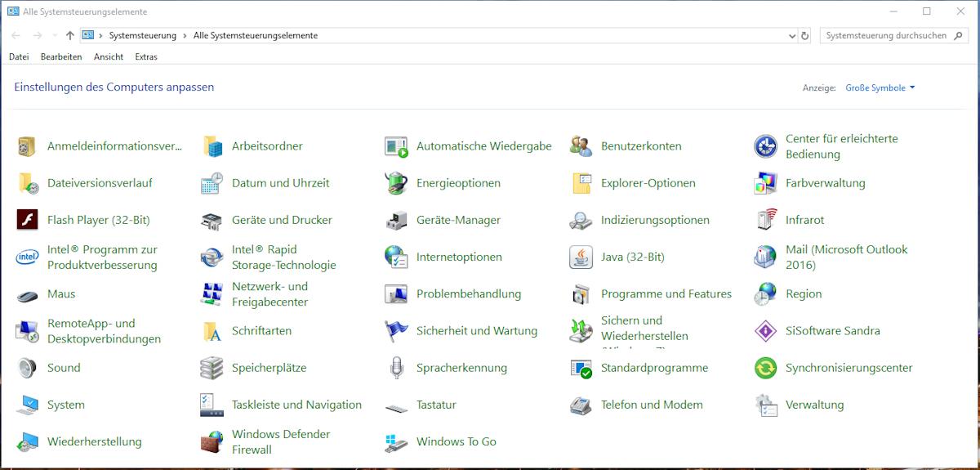Expand the chevron after Systemsteuerung breadcrumb
The image size is (980, 470).
(185, 36)
